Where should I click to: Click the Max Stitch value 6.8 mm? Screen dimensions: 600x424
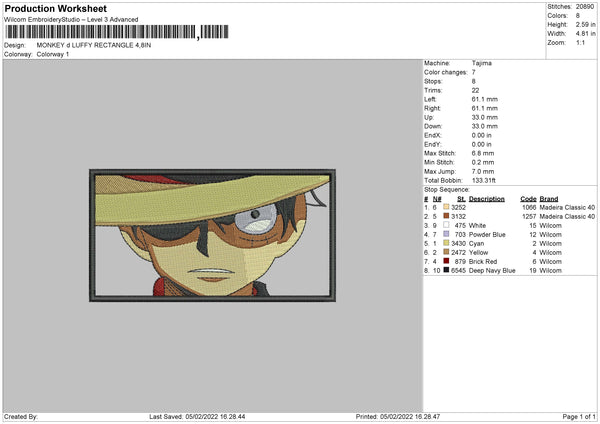(x=483, y=153)
